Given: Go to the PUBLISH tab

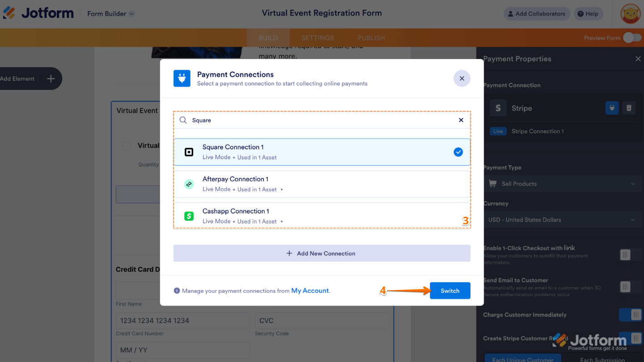Looking at the screenshot, I should (x=371, y=38).
